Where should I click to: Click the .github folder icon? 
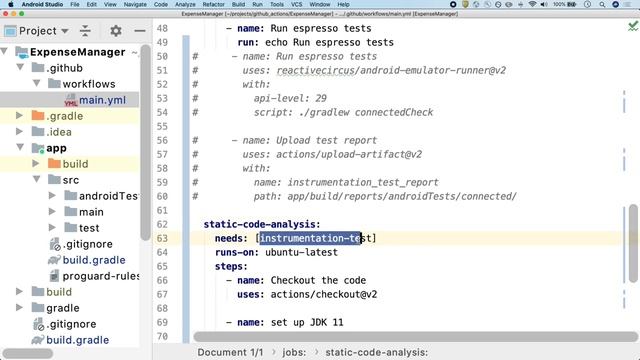[38, 68]
